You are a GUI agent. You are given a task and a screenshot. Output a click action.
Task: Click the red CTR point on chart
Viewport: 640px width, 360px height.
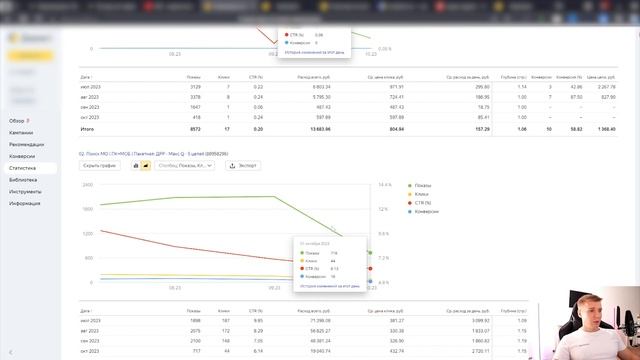370,269
